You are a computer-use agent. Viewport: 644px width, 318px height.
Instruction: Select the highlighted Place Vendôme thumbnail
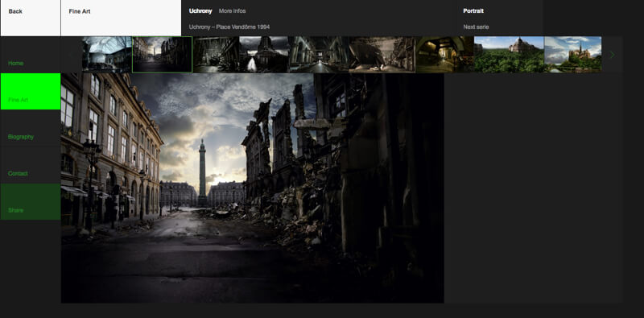click(163, 55)
